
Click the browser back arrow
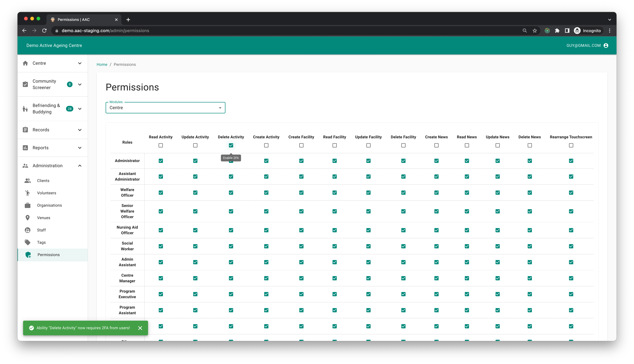[x=24, y=31]
